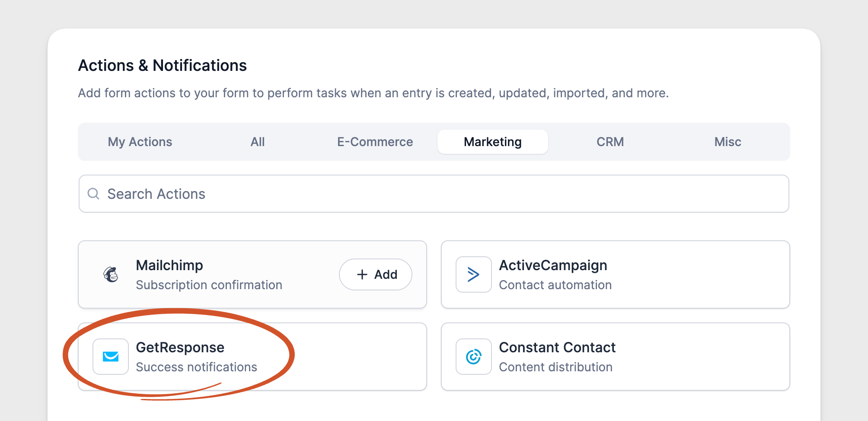Select the Marketing tab

[x=493, y=142]
